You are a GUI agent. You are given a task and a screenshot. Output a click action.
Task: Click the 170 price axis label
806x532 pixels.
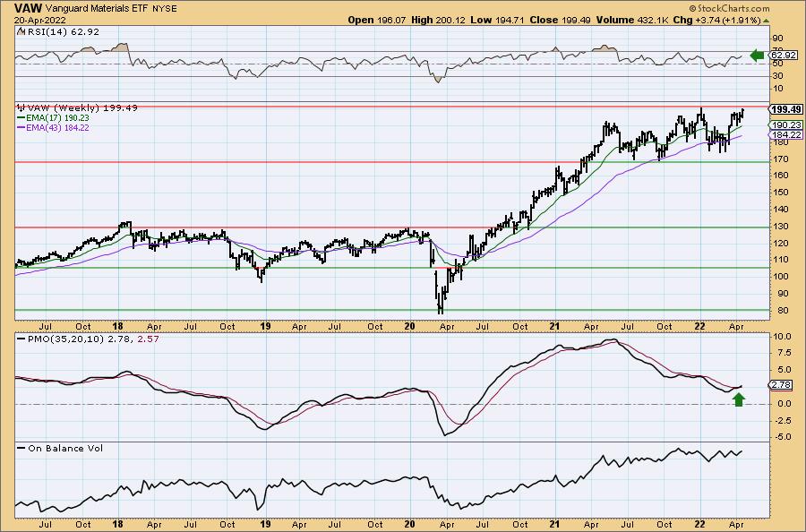[779, 159]
